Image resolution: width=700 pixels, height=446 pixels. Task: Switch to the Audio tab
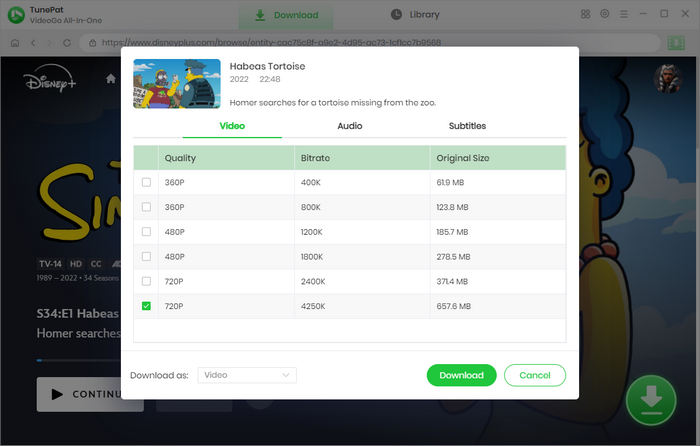tap(350, 126)
